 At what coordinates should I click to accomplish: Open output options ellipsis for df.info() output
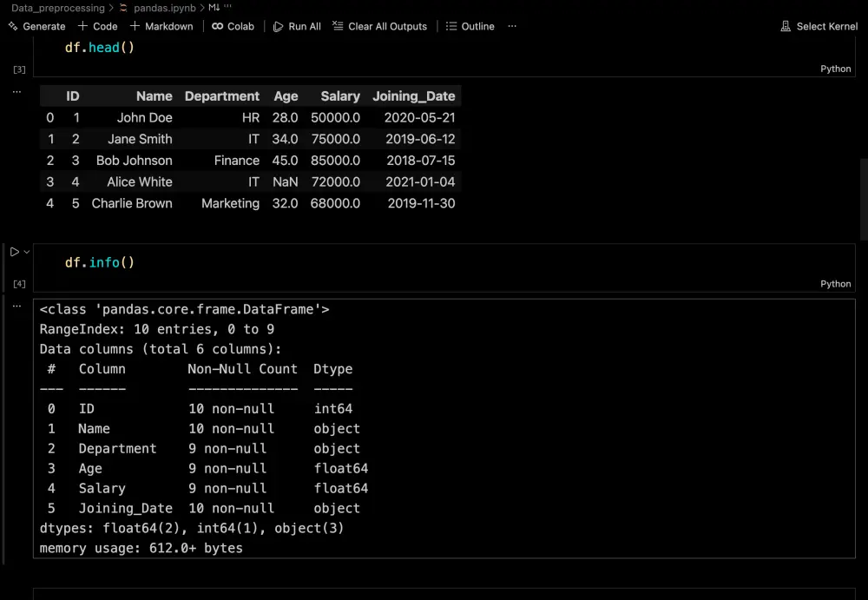tap(16, 306)
